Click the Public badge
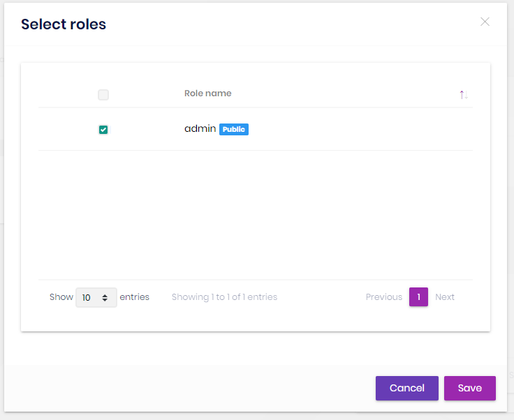 coord(234,129)
